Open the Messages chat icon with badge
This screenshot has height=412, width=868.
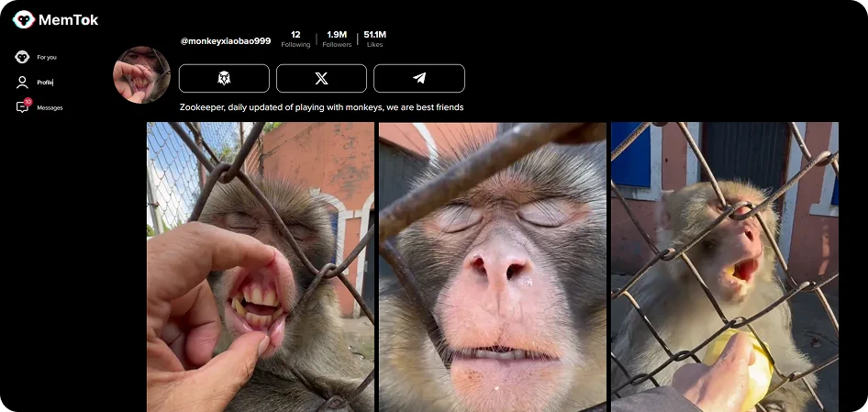pos(23,106)
